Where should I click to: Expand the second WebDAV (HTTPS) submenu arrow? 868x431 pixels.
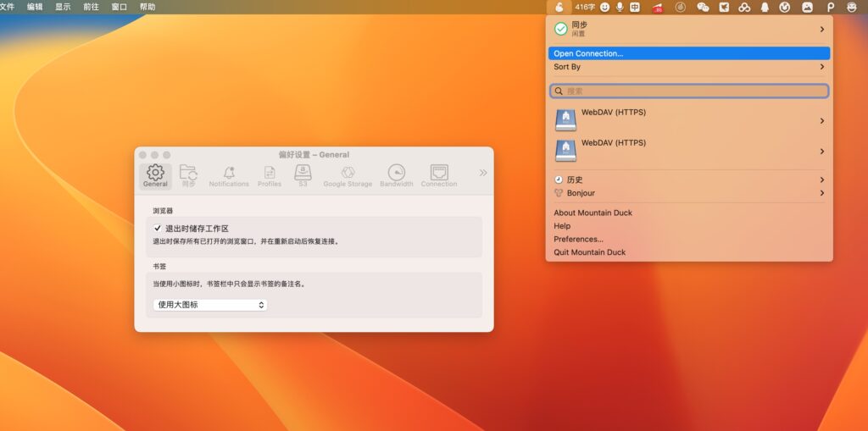(822, 151)
